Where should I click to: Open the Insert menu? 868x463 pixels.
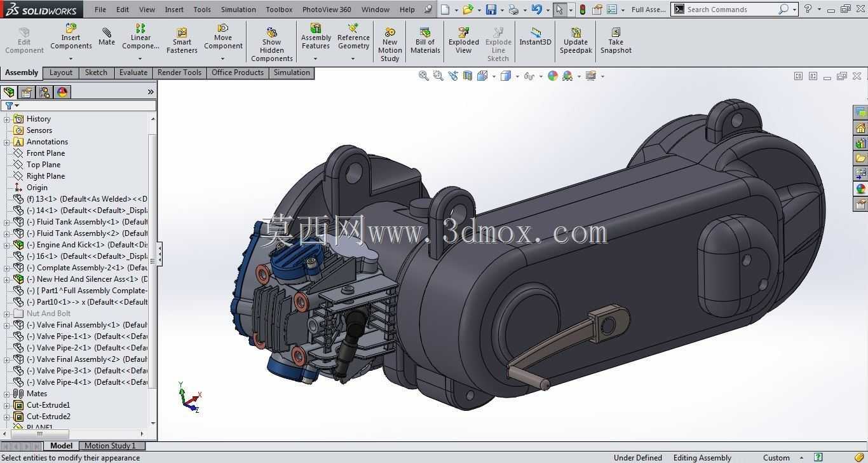click(174, 10)
